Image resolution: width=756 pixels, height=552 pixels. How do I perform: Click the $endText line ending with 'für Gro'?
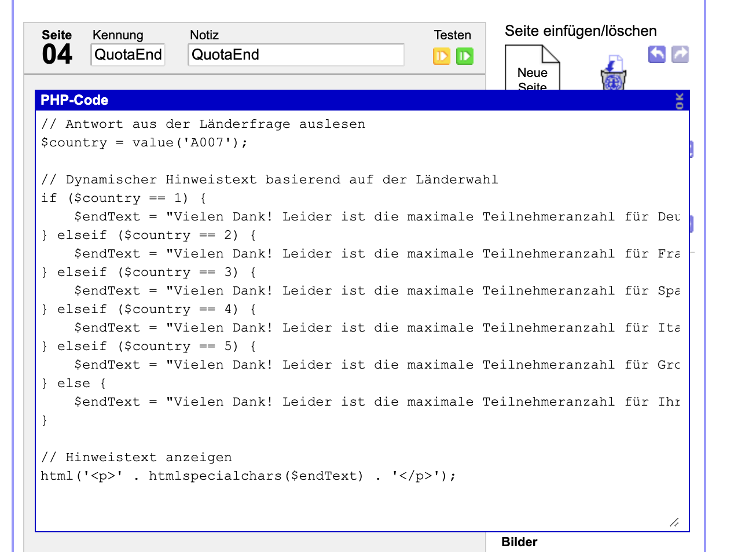377,365
